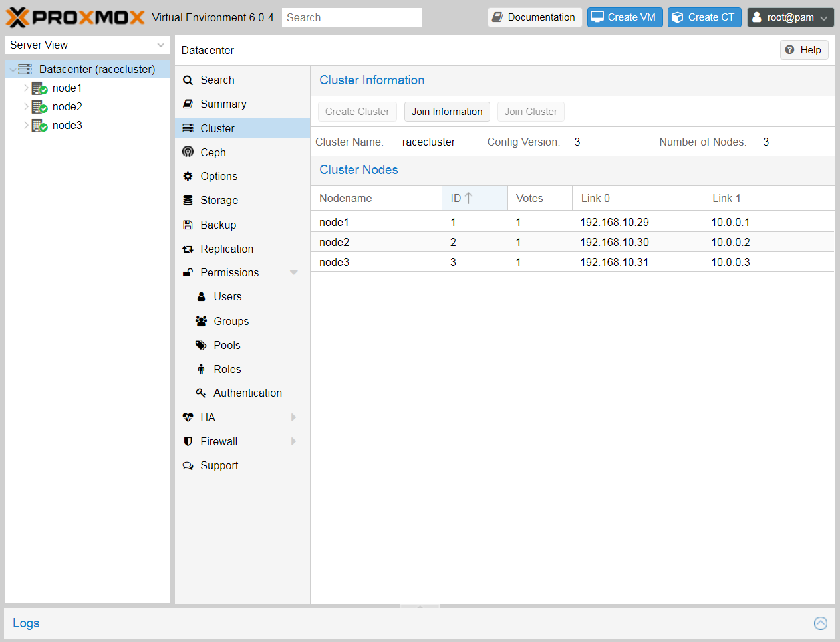Click the top Search input field

pyautogui.click(x=352, y=17)
